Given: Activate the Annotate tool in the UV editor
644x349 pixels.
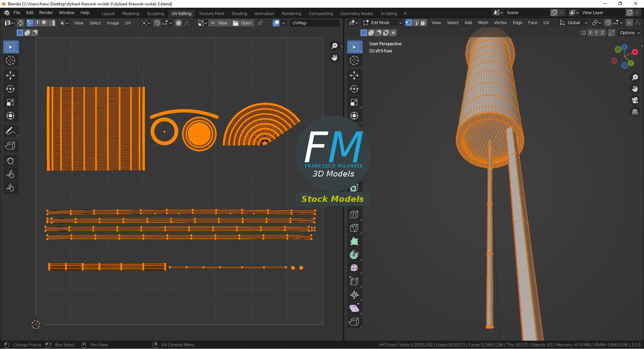Looking at the screenshot, I should coord(10,131).
